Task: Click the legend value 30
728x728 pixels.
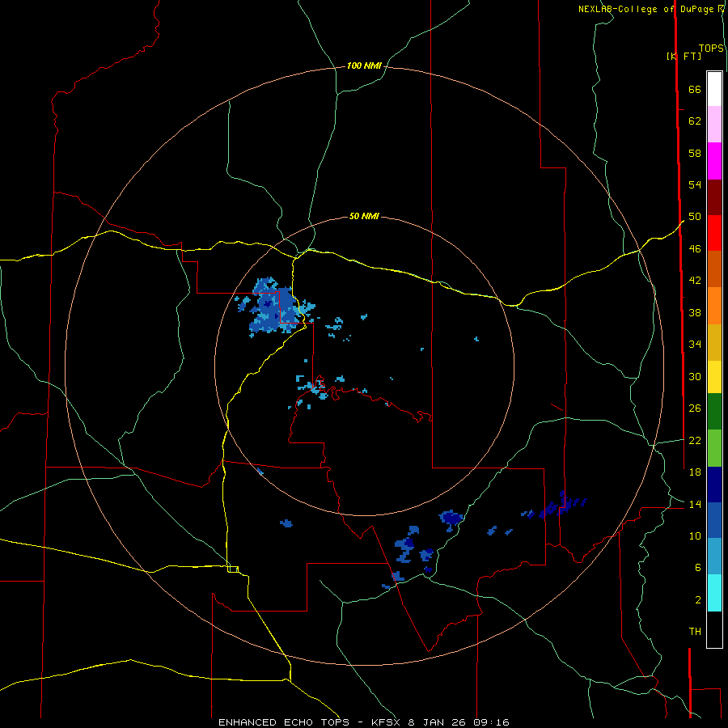Action: pos(695,376)
